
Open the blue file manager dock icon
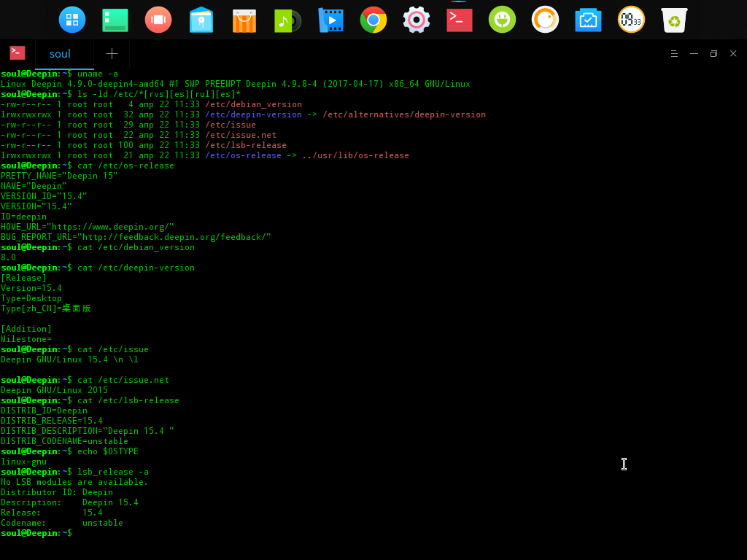[201, 20]
